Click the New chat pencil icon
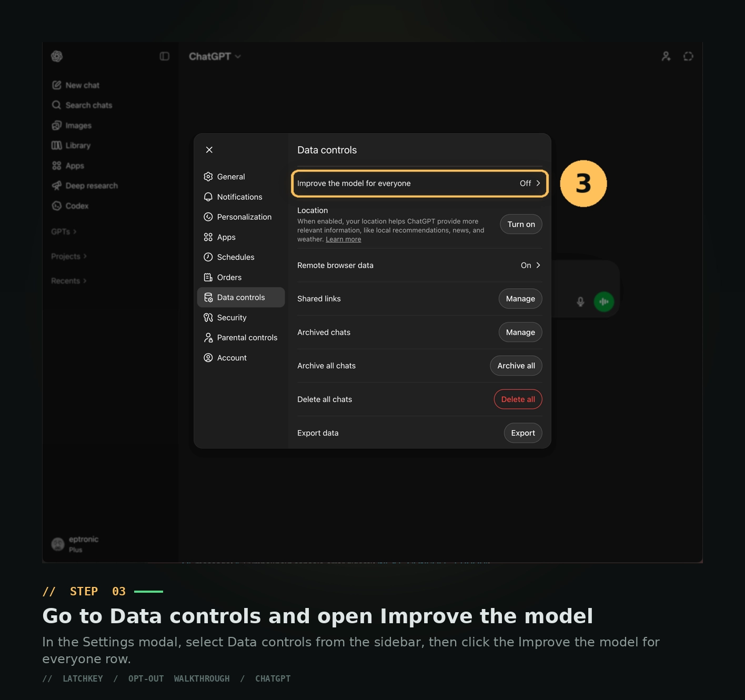The image size is (745, 700). [57, 85]
